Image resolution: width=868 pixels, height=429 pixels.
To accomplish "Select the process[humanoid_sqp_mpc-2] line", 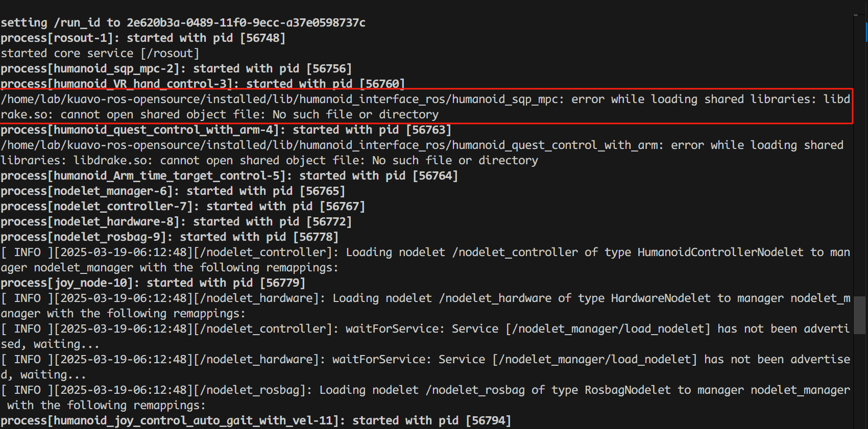I will [176, 68].
